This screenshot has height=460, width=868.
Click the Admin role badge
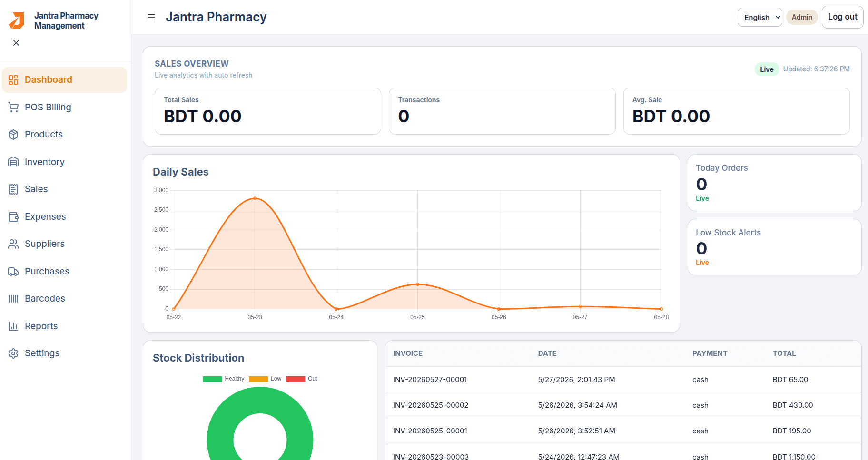coord(802,17)
